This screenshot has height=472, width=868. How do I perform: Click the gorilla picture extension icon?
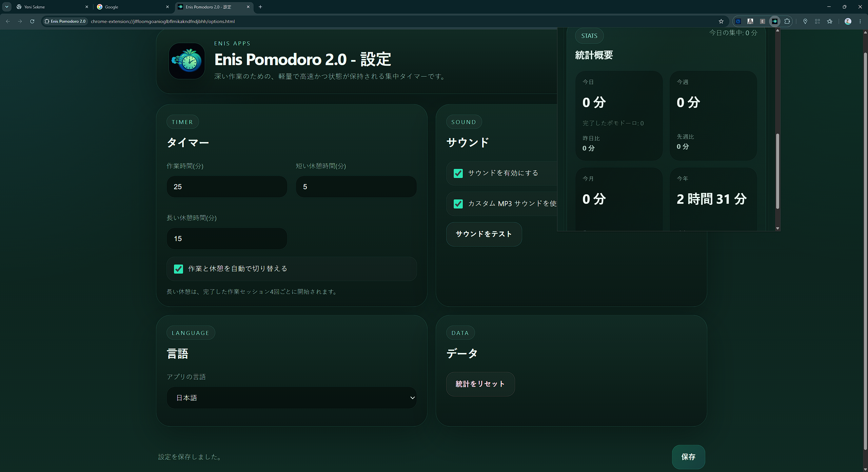click(x=750, y=21)
